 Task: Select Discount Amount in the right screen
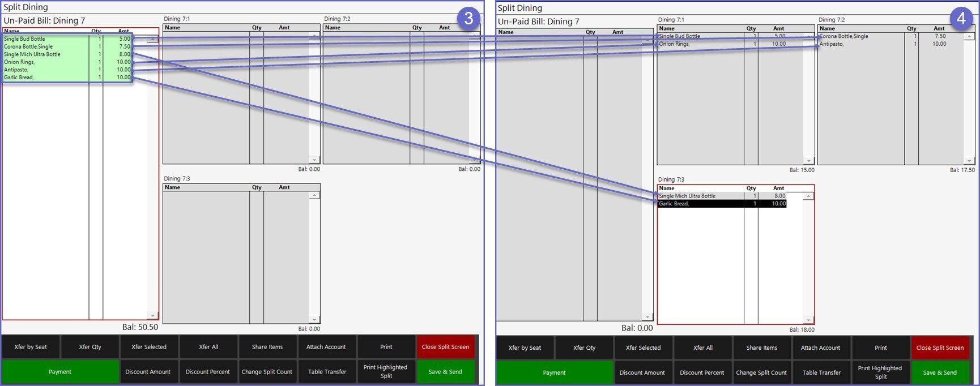coord(642,372)
